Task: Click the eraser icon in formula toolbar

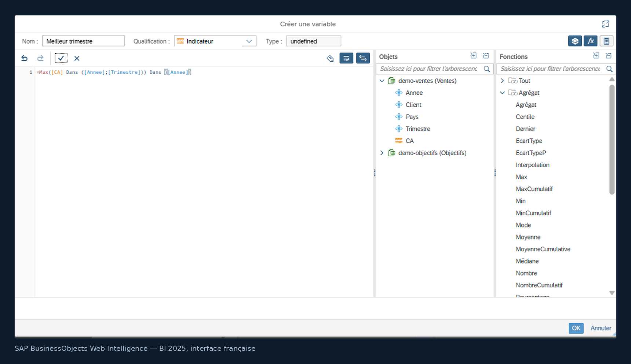Action: coord(330,58)
